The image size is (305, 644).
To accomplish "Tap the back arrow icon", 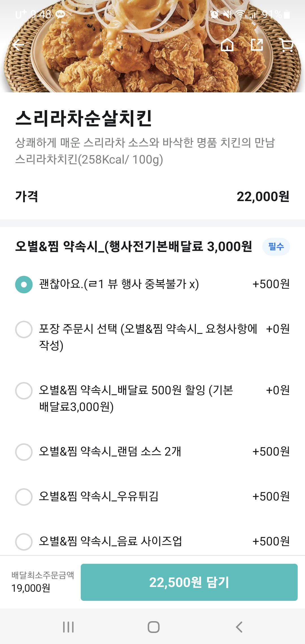I will pos(19,45).
